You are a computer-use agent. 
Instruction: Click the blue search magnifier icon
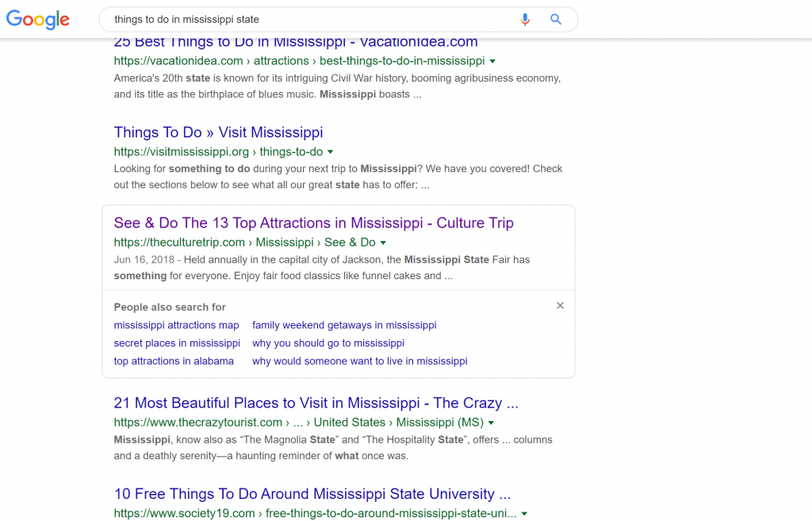[556, 20]
